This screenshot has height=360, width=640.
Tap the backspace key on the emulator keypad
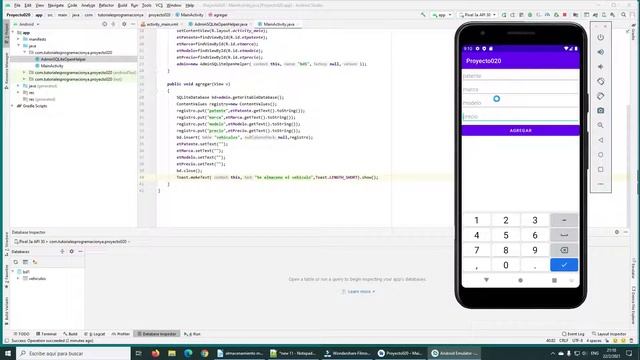click(564, 250)
